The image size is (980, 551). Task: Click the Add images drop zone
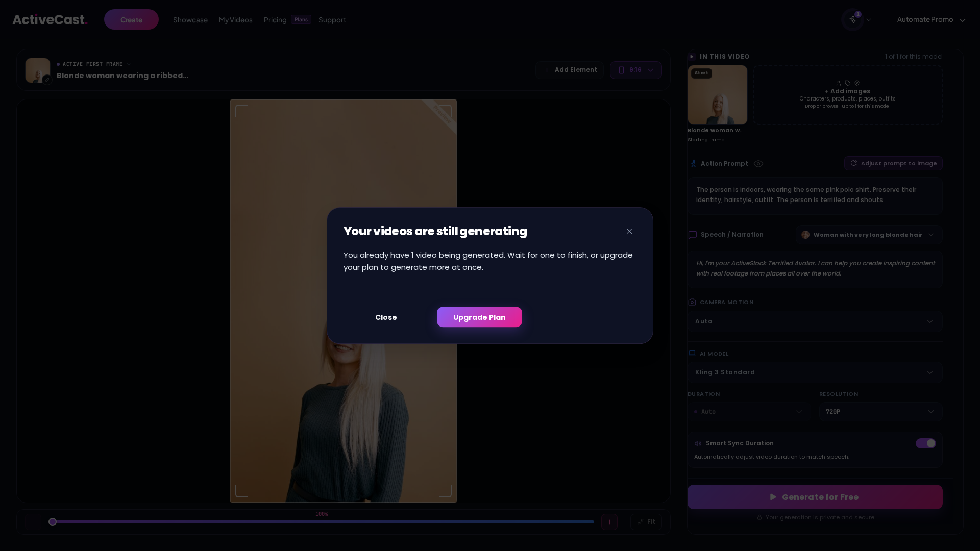tap(848, 95)
